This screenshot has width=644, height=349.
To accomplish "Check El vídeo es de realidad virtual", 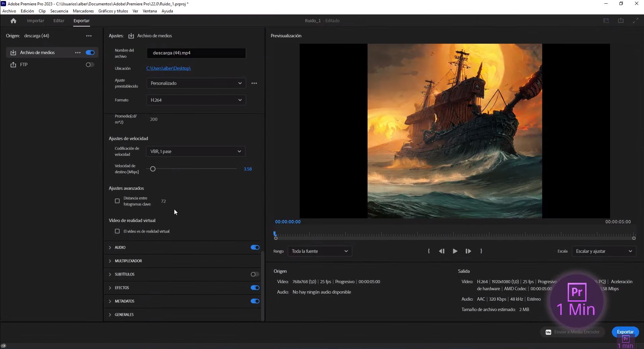I will [117, 231].
